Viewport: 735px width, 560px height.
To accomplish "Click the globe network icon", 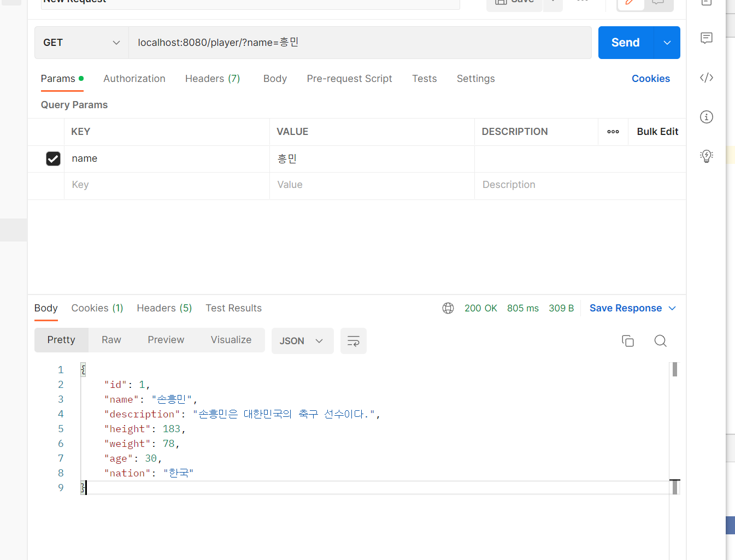I will click(448, 308).
